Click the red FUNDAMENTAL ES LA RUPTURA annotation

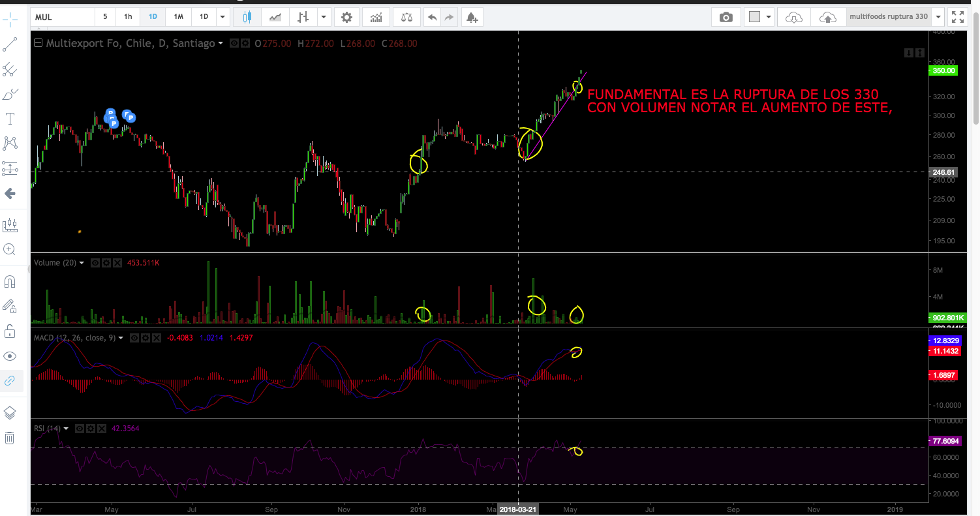pos(739,100)
